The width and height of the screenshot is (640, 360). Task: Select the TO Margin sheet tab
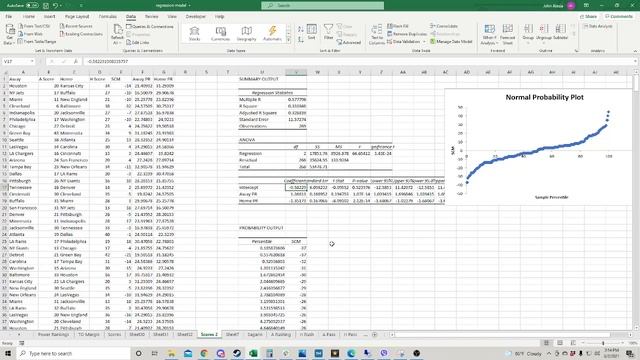click(x=89, y=334)
